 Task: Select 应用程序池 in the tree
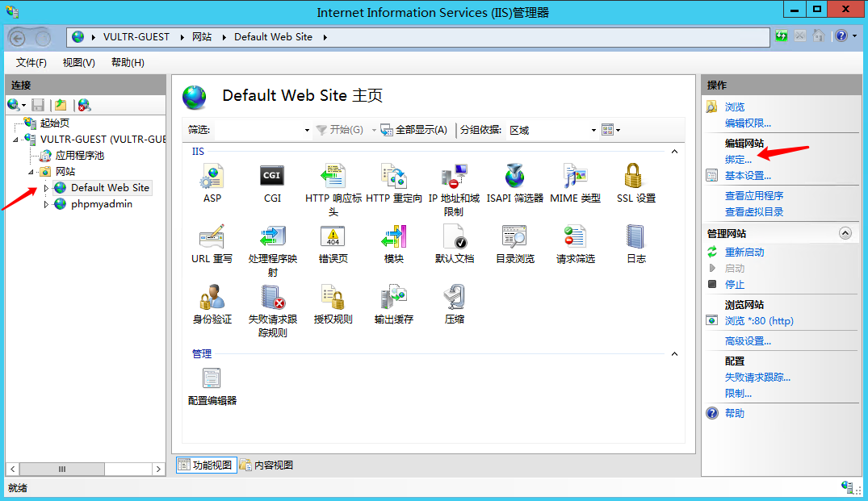point(80,156)
